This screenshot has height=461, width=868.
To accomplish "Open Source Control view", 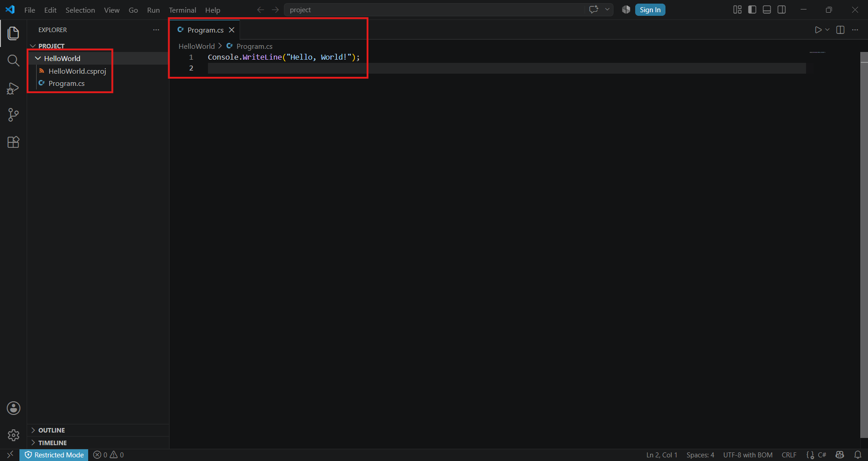I will [14, 115].
